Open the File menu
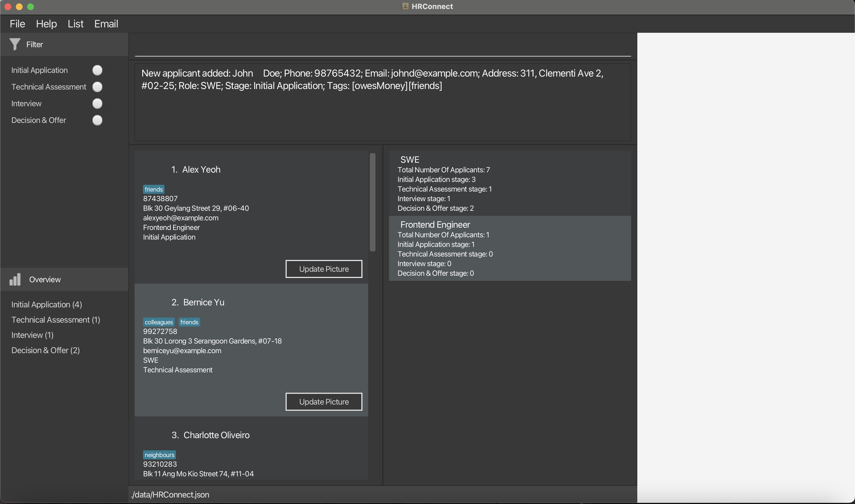 17,24
